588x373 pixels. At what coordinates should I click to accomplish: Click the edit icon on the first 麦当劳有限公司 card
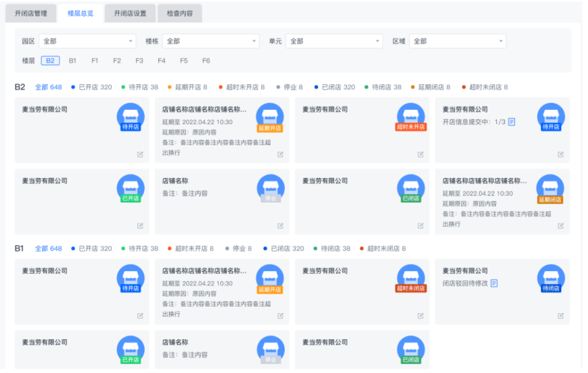[x=140, y=154]
